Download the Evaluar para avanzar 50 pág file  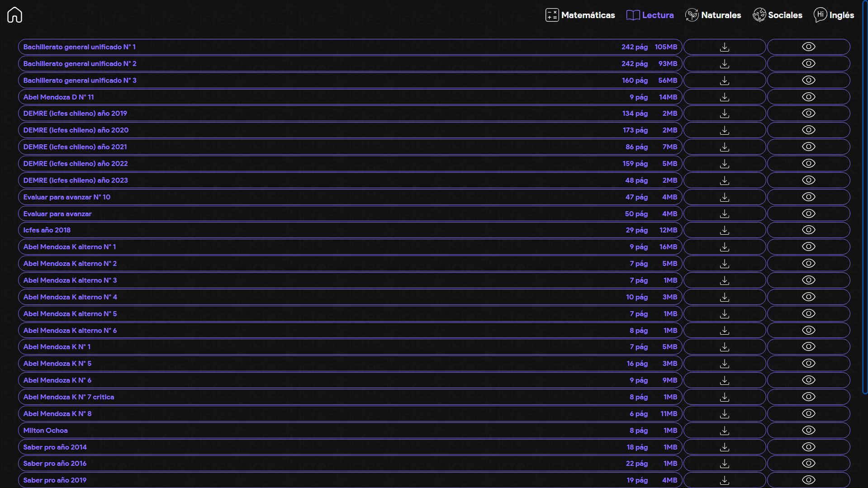725,213
